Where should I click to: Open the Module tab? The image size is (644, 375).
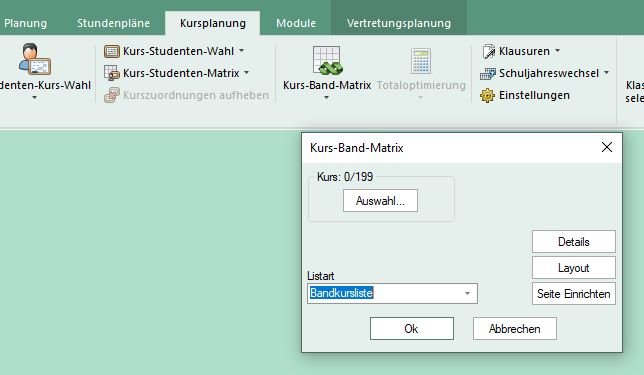coord(296,23)
